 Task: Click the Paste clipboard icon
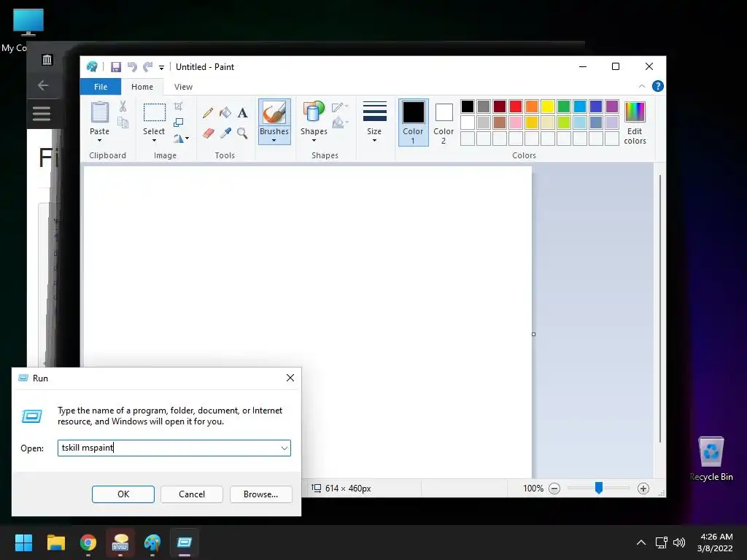[x=99, y=113]
